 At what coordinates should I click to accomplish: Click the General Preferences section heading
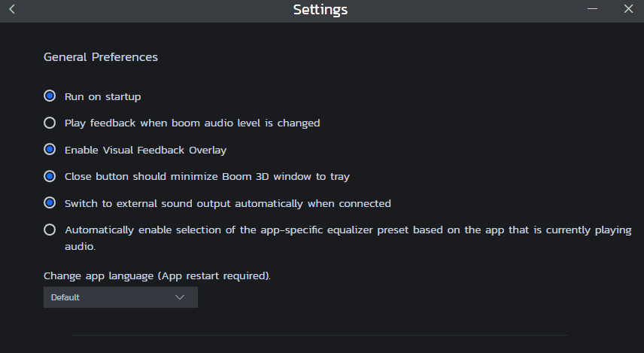101,56
